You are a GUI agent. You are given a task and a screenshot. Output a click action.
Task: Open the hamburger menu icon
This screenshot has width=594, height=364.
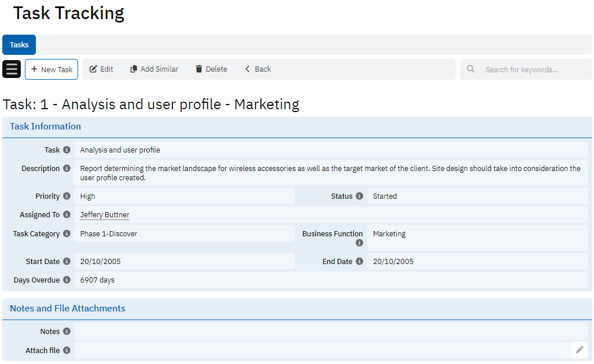tap(12, 69)
